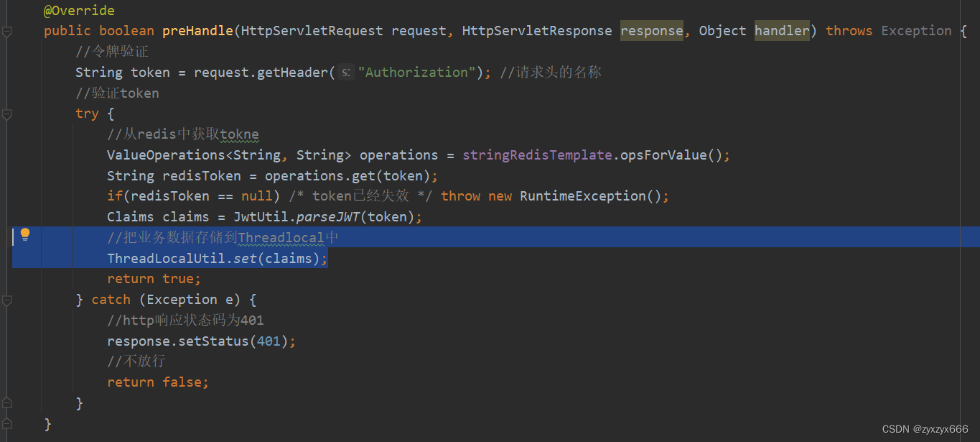Image resolution: width=980 pixels, height=442 pixels.
Task: Click the selected ThreadLocalUtil.set(claims) statement
Action: [x=216, y=258]
